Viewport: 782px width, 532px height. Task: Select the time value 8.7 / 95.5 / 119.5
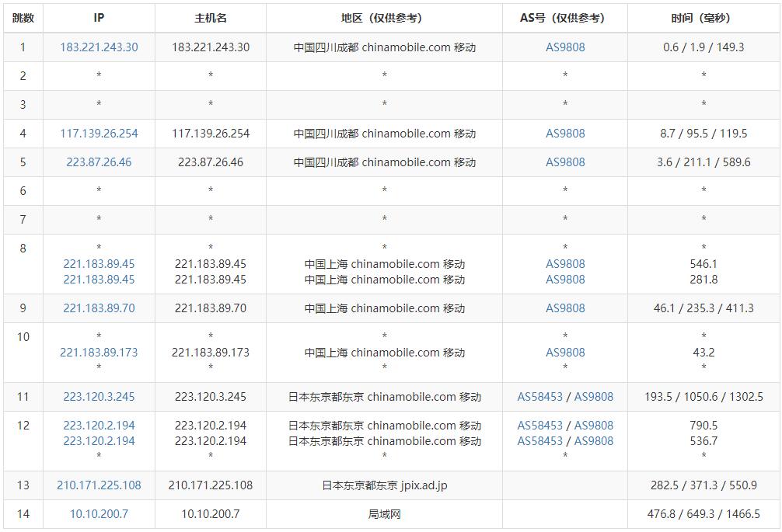703,134
